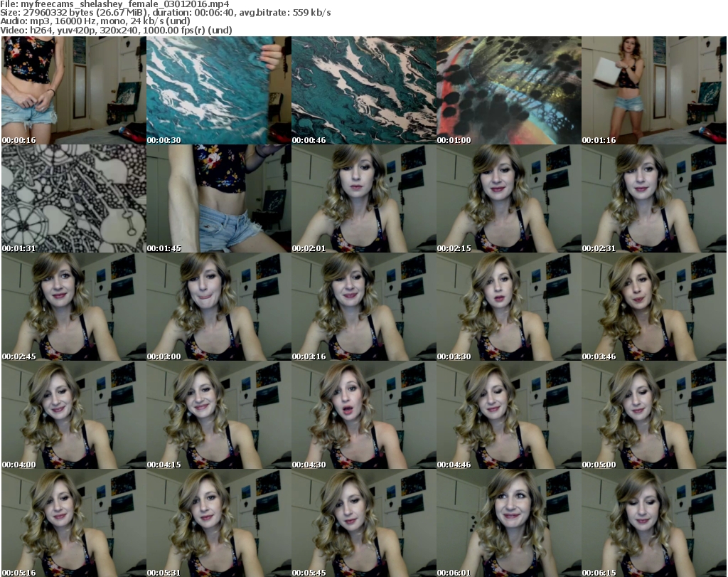Click the 'Audio: mp3, 16000 Hz' line
Image resolution: width=728 pixels, height=577 pixels.
tap(95, 21)
